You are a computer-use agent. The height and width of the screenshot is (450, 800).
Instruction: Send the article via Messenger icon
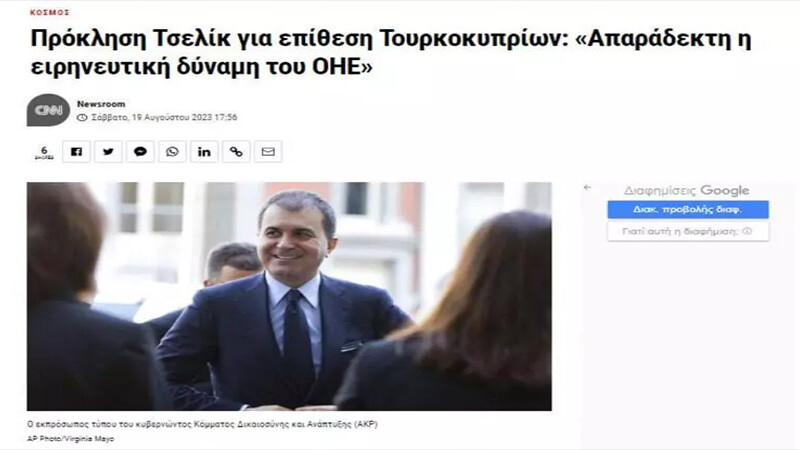pos(140,152)
